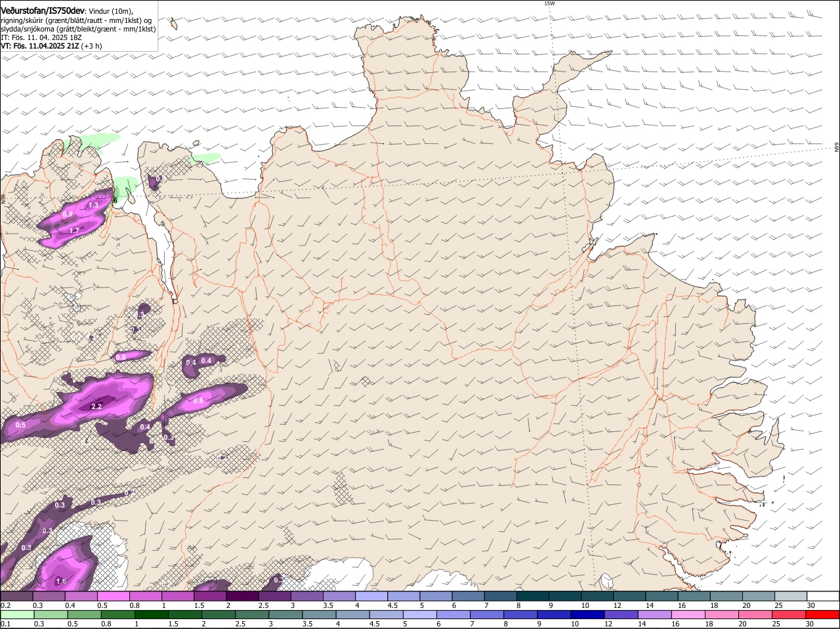Select the 3 swatch in upper purple legend
Screen dimensions: 840x629
306,596
